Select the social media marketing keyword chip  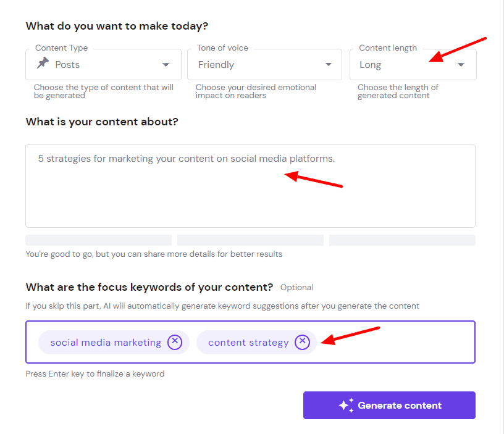tap(106, 342)
